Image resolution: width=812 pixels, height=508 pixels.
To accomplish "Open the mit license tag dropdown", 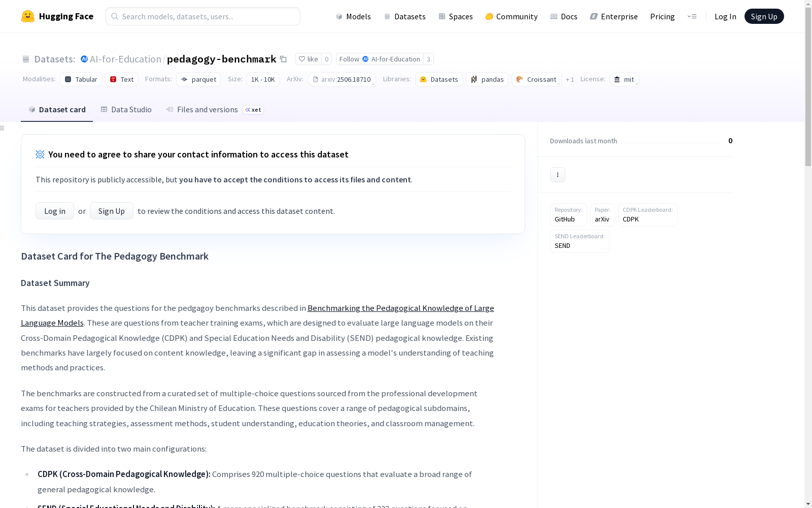I will [x=624, y=79].
